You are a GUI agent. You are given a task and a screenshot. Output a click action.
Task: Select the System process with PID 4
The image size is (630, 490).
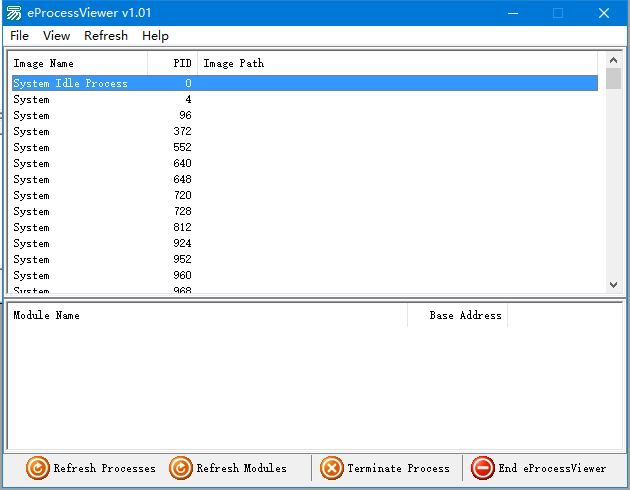tap(305, 99)
